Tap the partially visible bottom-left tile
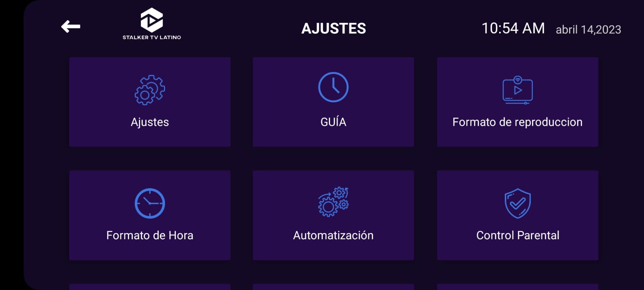 coord(150,287)
